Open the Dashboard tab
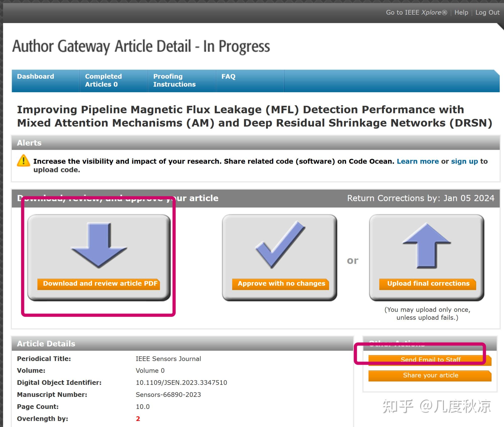This screenshot has height=427, width=504. click(x=35, y=76)
